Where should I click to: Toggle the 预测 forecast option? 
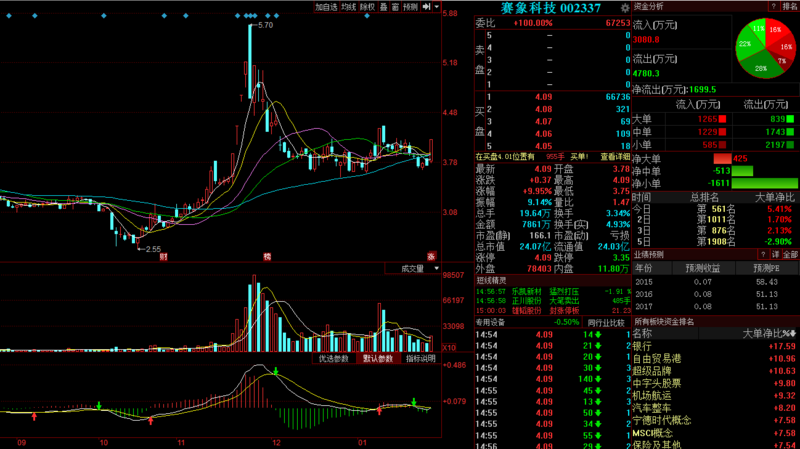[410, 7]
